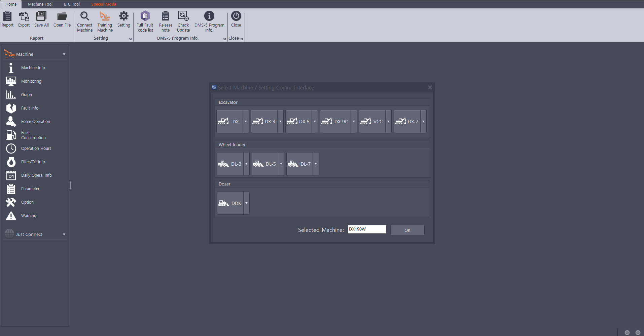644x336 pixels.
Task: Expand the DL-3 model dropdown arrow
Action: point(246,164)
